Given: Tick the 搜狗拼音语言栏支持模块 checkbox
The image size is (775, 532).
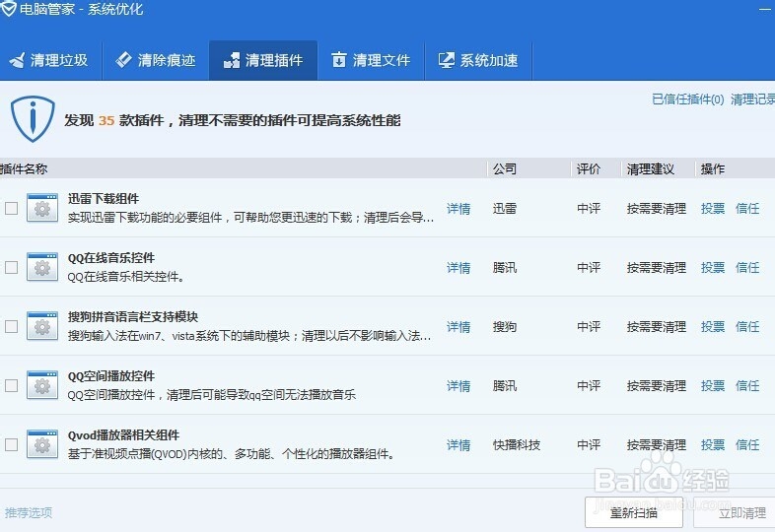Looking at the screenshot, I should click(12, 326).
